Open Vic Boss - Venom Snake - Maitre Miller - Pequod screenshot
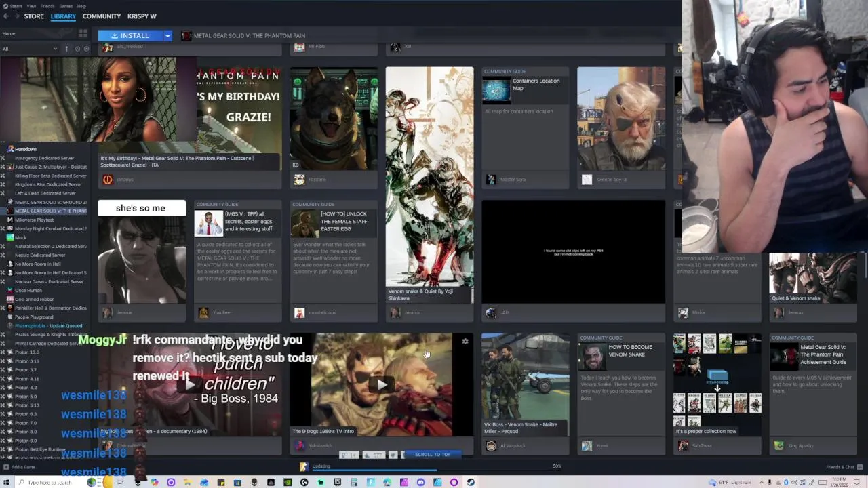Screen dimensions: 868x488 point(525,384)
